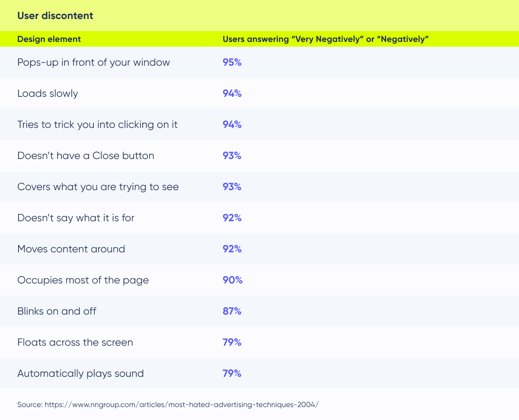Click the "Users answering" column header
Screen dimensions: 519x420
325,39
